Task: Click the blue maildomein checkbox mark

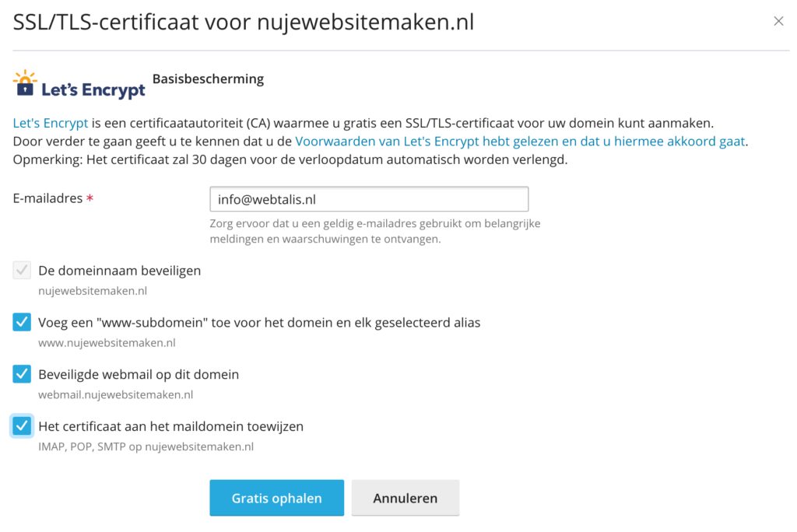Action: pyautogui.click(x=21, y=425)
